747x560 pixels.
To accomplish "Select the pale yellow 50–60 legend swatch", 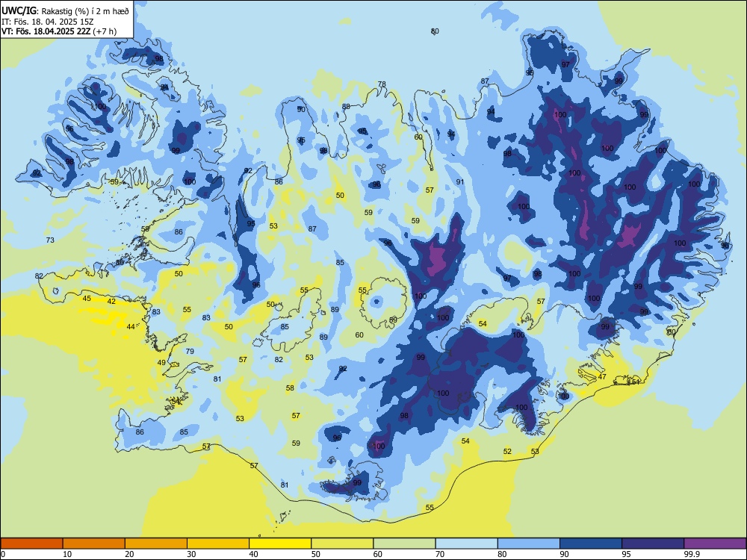I will 342,544.
